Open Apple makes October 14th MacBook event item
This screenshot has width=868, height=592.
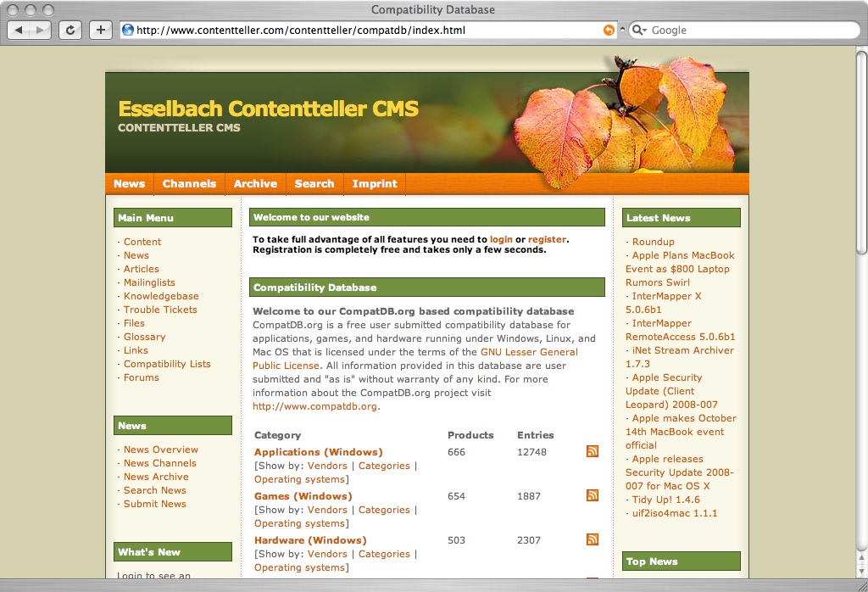point(681,432)
